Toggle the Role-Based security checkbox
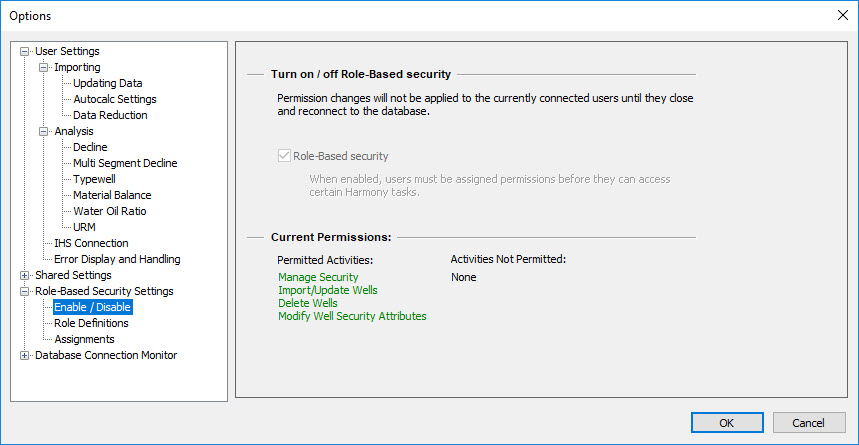This screenshot has width=859, height=445. click(x=284, y=156)
